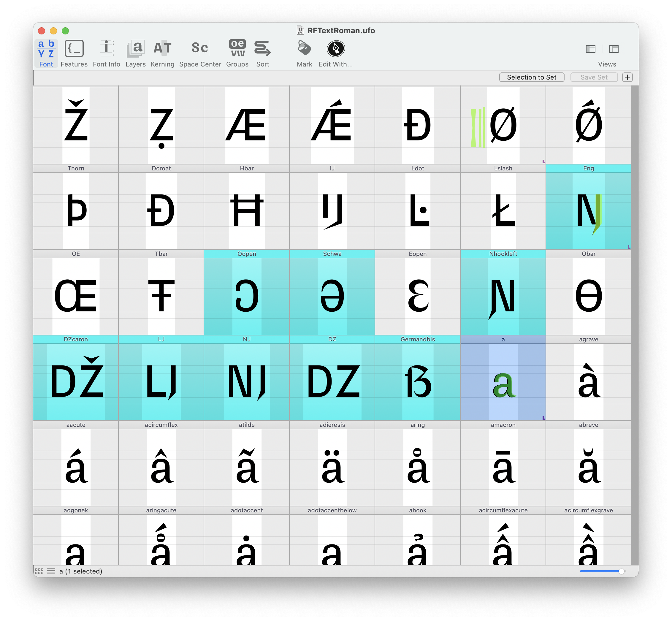This screenshot has width=672, height=621.
Task: Select the Germandbls glyph cell
Action: coord(418,381)
